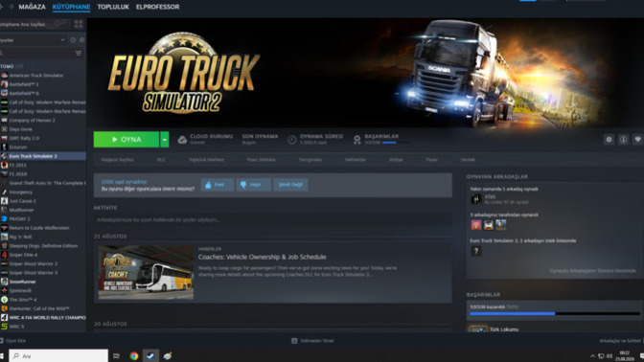This screenshot has height=362, width=644.
Task: Open the MAĞAZA menu
Action: click(x=32, y=7)
